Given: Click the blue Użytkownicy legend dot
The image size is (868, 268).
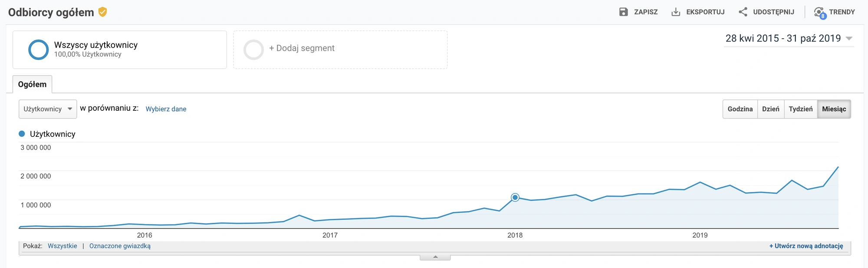Looking at the screenshot, I should pyautogui.click(x=22, y=134).
